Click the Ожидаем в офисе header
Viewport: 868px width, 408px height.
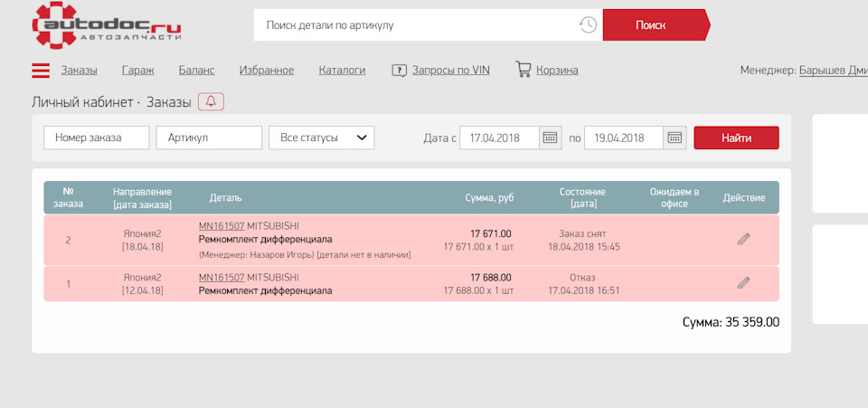[674, 197]
